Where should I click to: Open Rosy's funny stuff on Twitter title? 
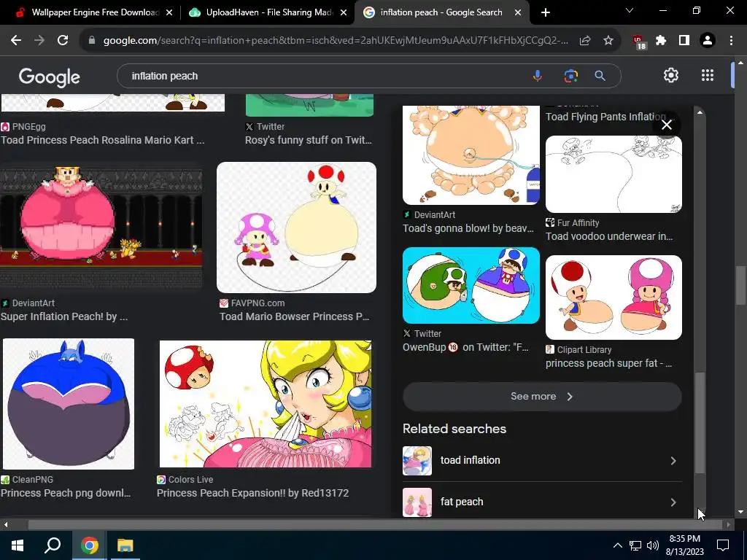309,140
